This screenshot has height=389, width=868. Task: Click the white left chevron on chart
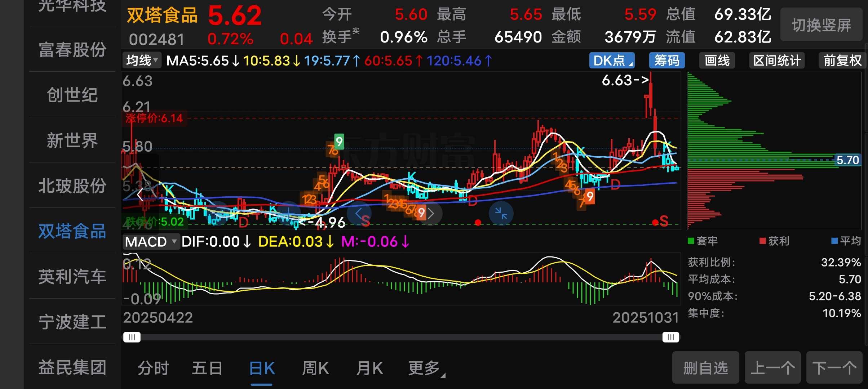click(x=141, y=195)
